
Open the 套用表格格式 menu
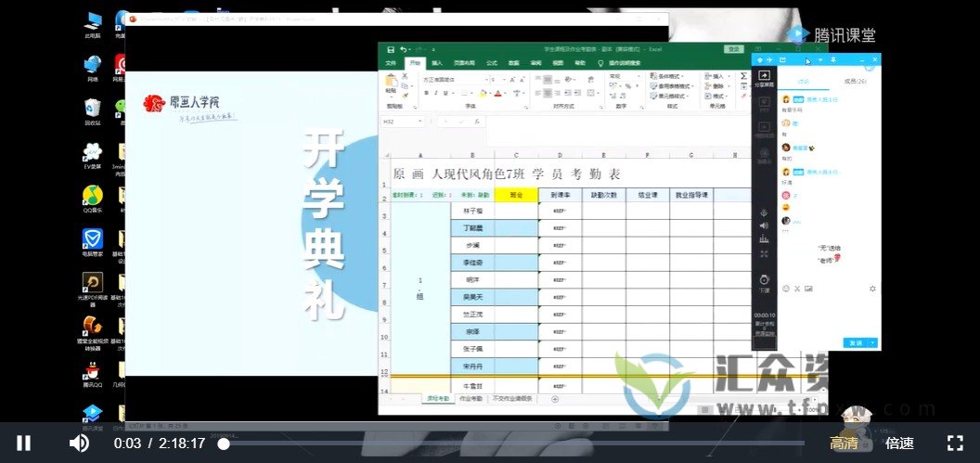(x=673, y=86)
